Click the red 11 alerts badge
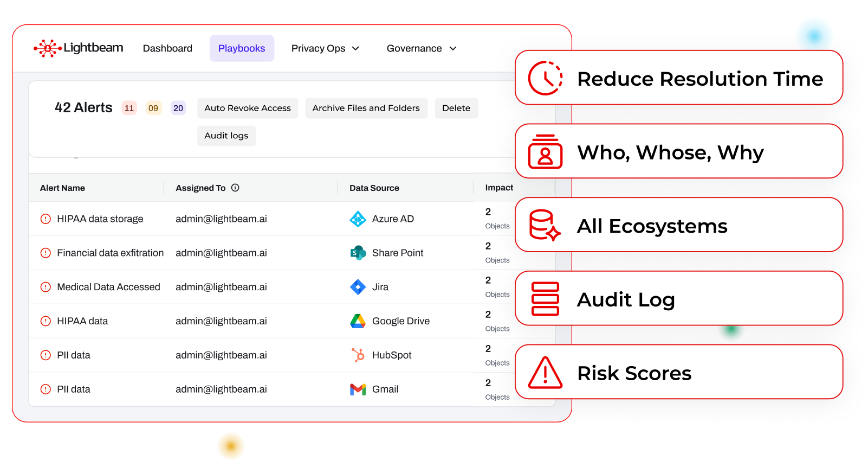Viewport: 868px width, 467px height. point(129,108)
